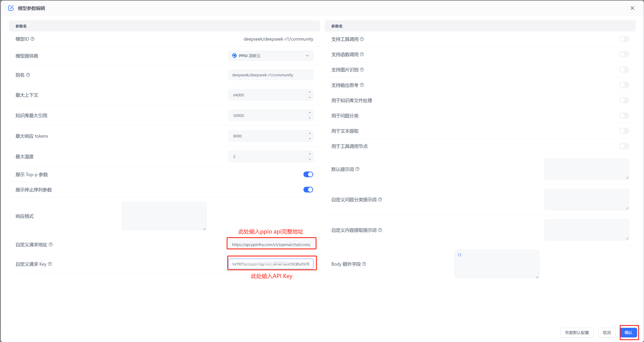644x342 pixels.
Task: Click the help icon next to 默认提示词
Action: [357, 169]
